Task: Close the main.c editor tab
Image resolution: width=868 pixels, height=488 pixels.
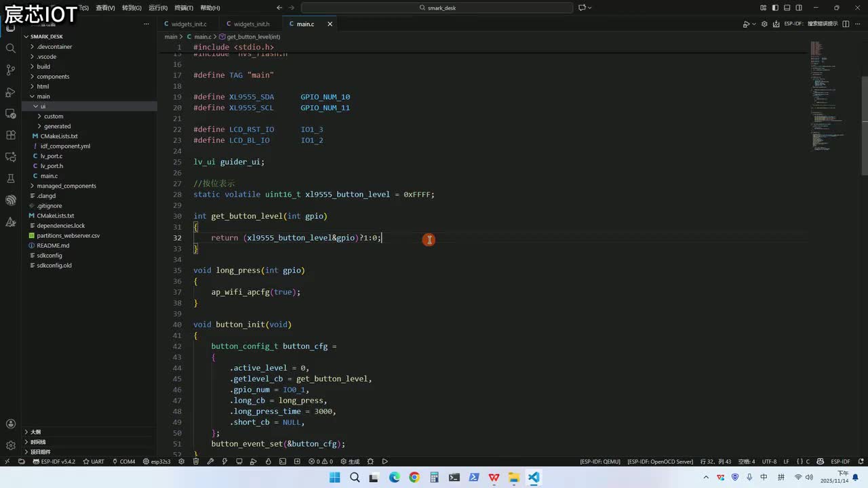Action: coord(330,24)
